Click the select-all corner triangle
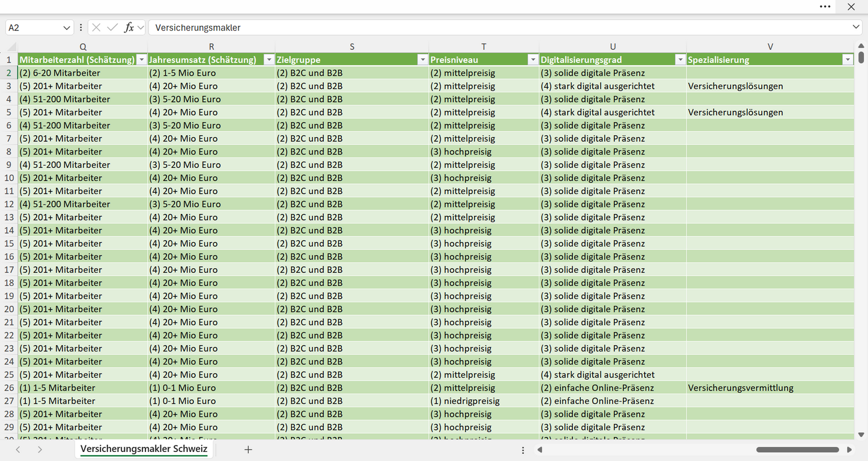 (x=11, y=47)
